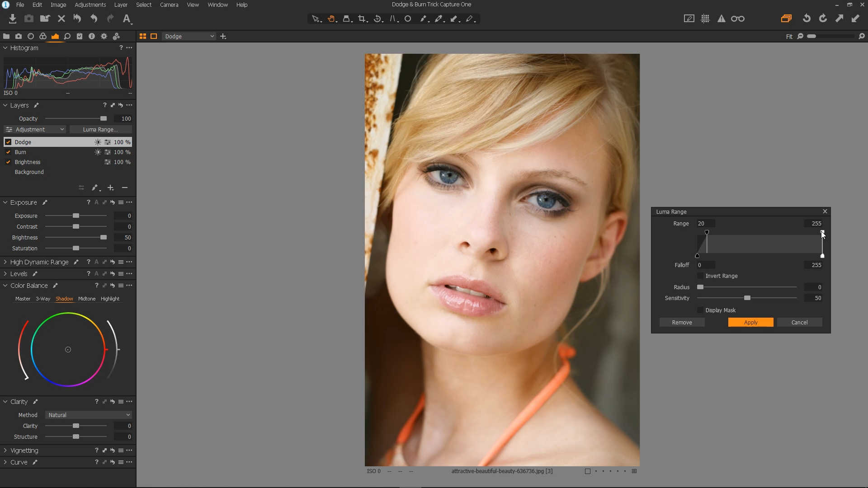Click the exposure warning triangle icon

(722, 19)
